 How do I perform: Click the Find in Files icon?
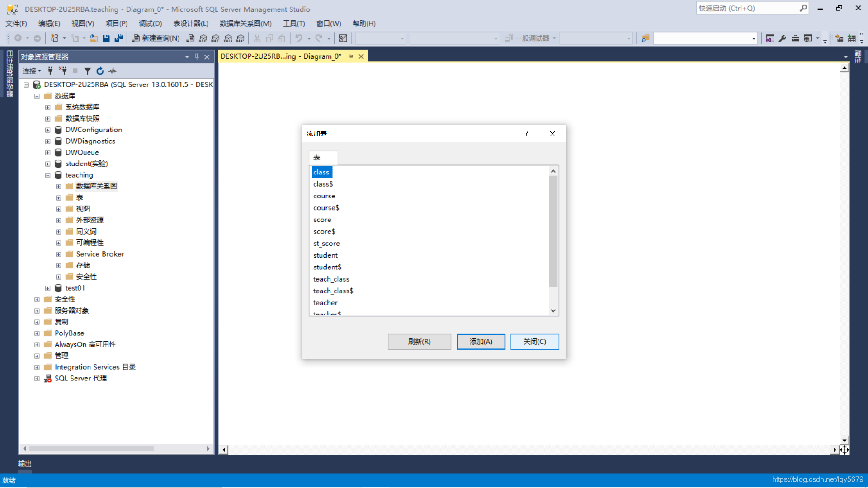(x=645, y=38)
